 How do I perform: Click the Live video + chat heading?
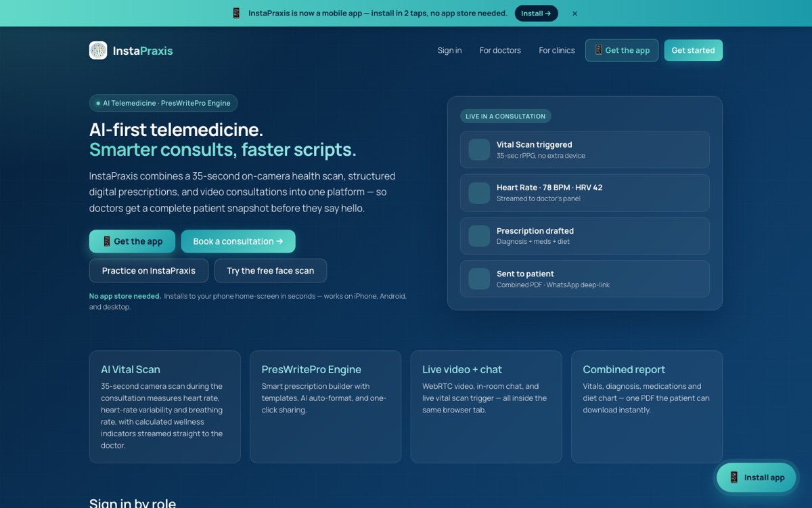click(462, 369)
